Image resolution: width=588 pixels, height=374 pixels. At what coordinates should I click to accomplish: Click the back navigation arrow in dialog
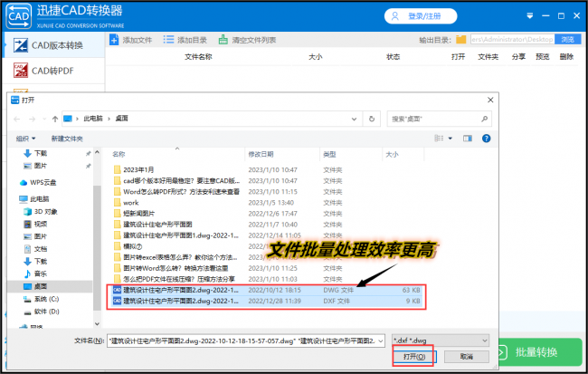click(x=17, y=119)
